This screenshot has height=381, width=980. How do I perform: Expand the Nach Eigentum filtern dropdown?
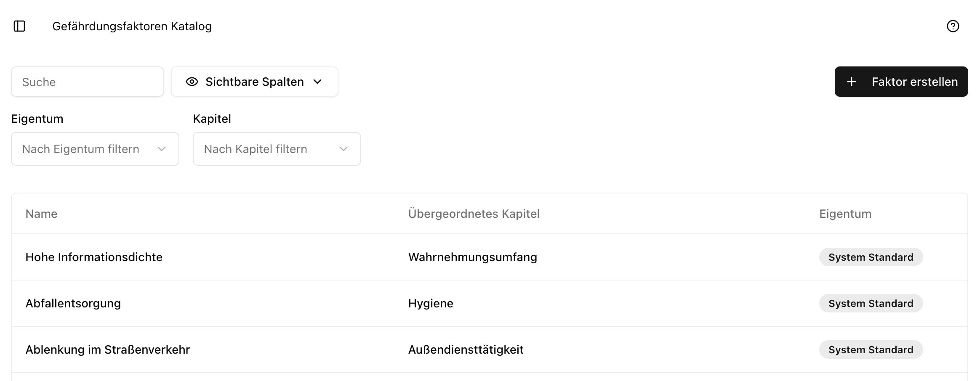click(x=95, y=149)
